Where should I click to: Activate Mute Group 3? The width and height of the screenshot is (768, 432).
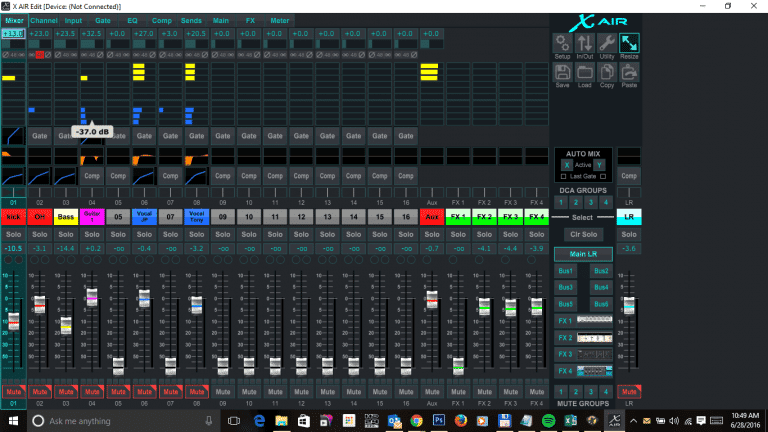(591, 391)
